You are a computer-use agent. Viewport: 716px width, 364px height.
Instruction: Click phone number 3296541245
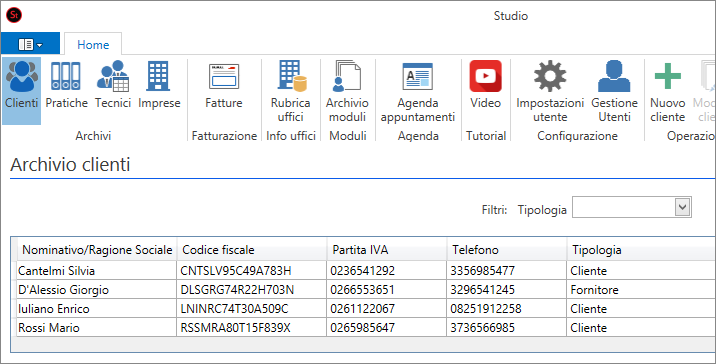pos(483,290)
